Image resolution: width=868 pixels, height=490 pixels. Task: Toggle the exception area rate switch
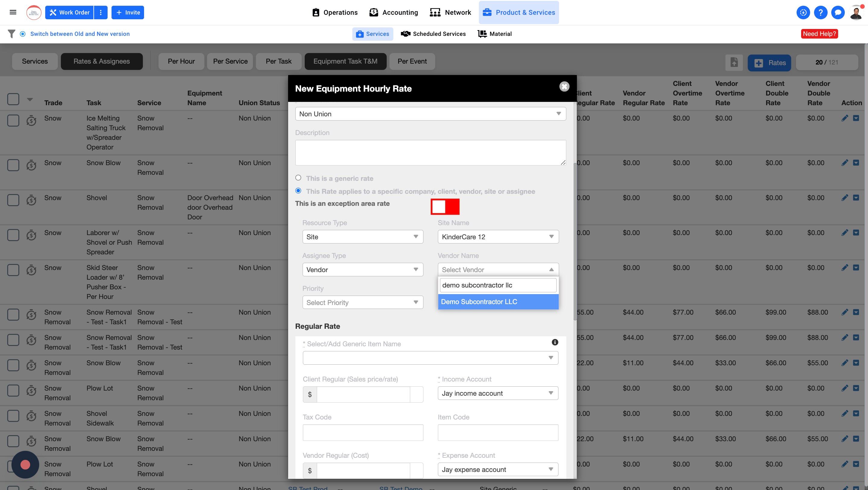(445, 207)
